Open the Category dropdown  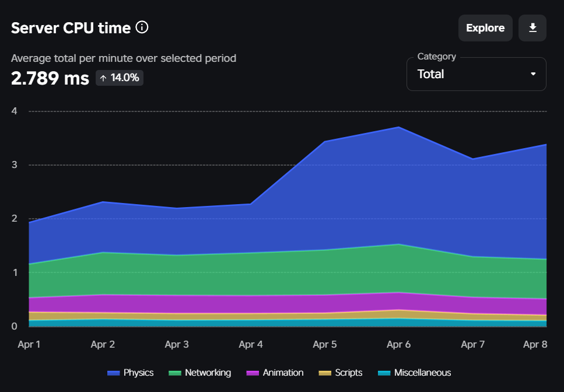tap(475, 74)
